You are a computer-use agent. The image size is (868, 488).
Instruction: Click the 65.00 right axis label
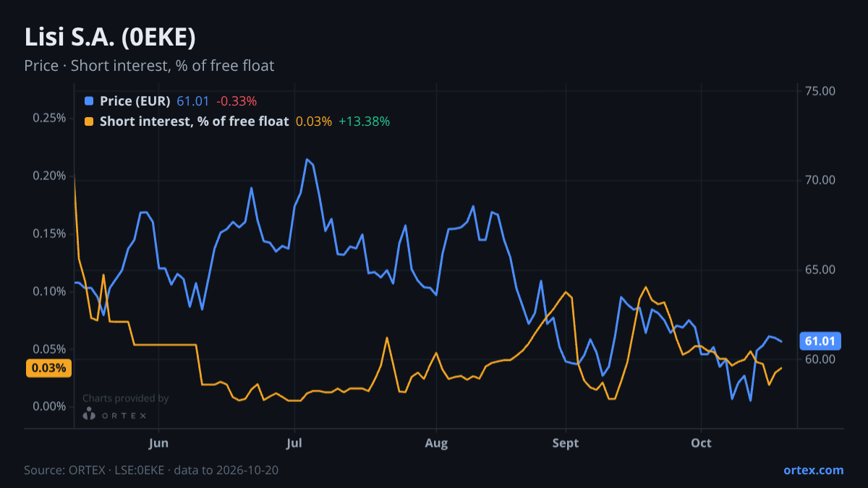pyautogui.click(x=820, y=270)
